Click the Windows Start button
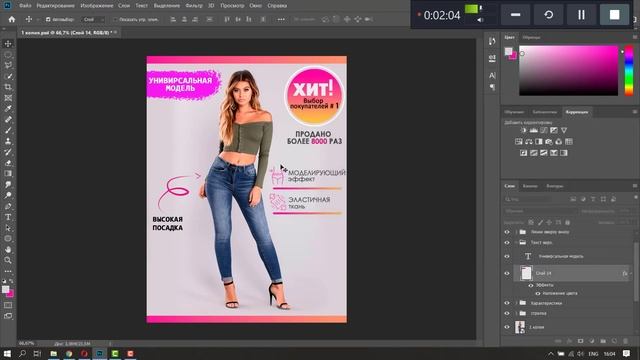This screenshot has width=640, height=360. coord(7,353)
